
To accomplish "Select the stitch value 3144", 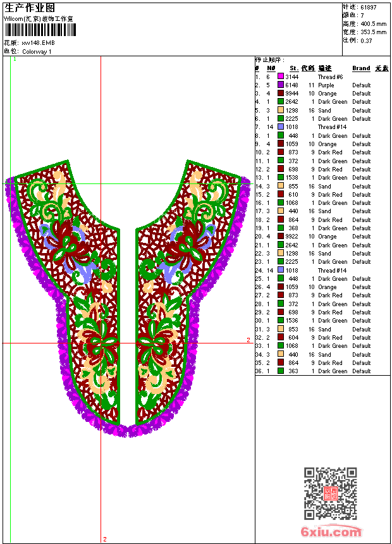I will (x=291, y=77).
